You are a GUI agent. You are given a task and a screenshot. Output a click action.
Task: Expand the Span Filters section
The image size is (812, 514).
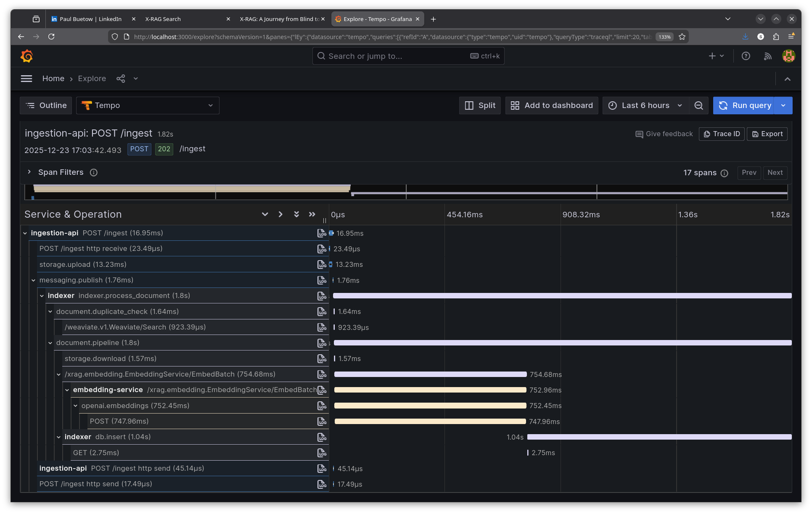[x=29, y=172]
